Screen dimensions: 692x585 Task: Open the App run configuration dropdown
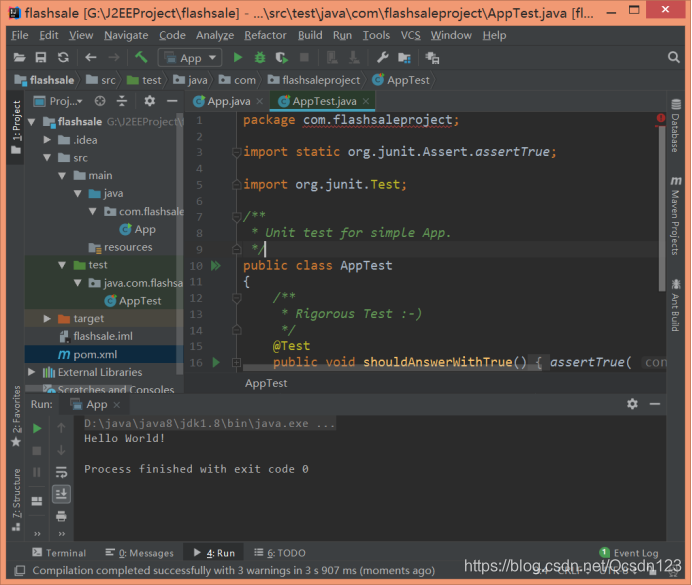tap(190, 58)
